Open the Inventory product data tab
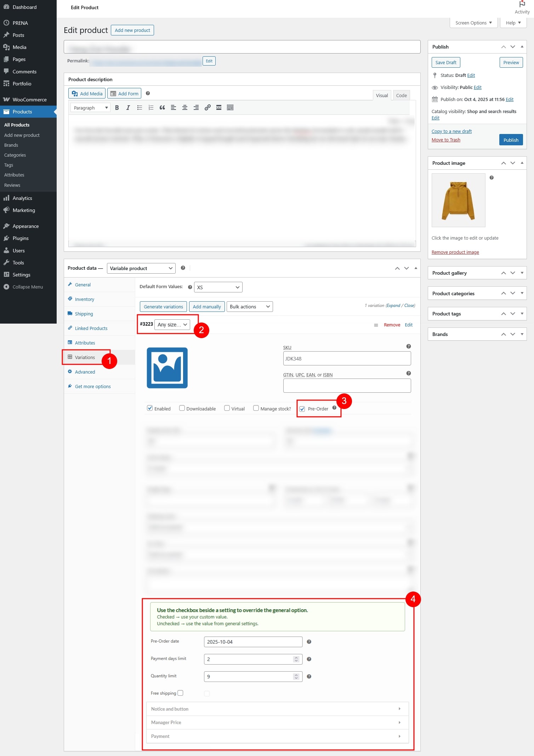 click(x=85, y=299)
